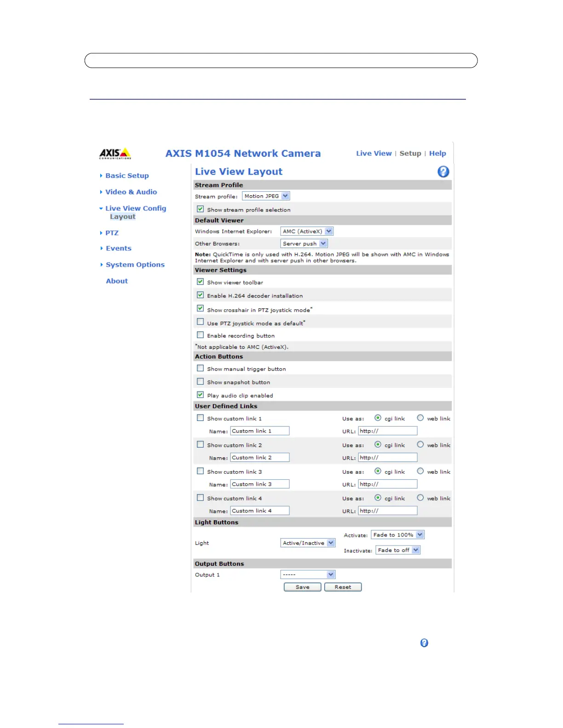Click the URL field for custom link 1
Image resolution: width=563 pixels, height=728 pixels.
[388, 431]
